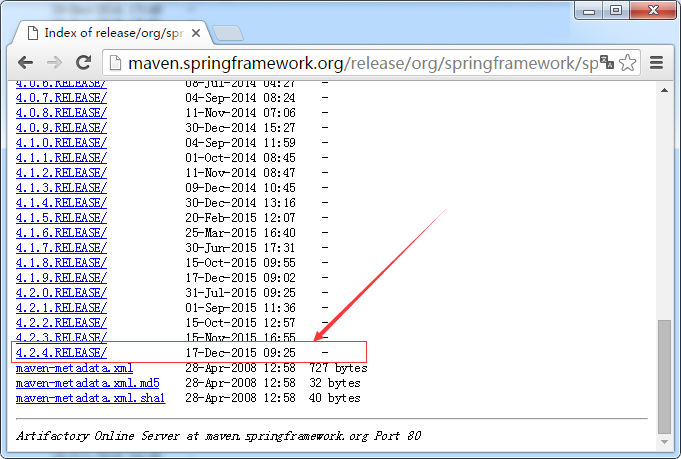
Task: Click the date 04-Sep-2014 08:24
Action: (x=240, y=98)
